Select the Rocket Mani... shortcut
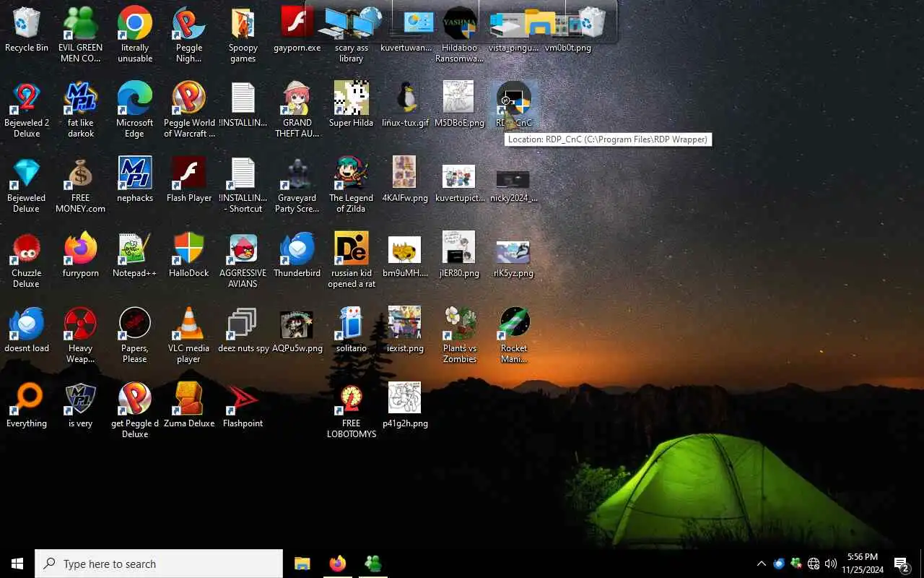 click(x=514, y=335)
